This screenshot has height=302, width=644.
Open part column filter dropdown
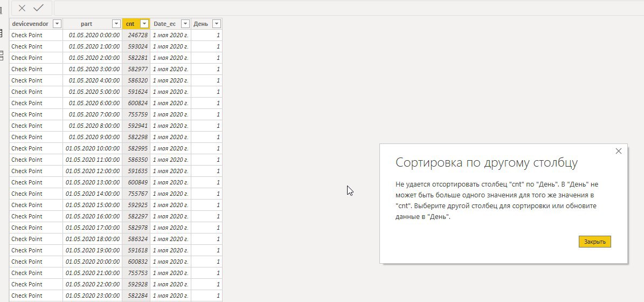pos(116,24)
